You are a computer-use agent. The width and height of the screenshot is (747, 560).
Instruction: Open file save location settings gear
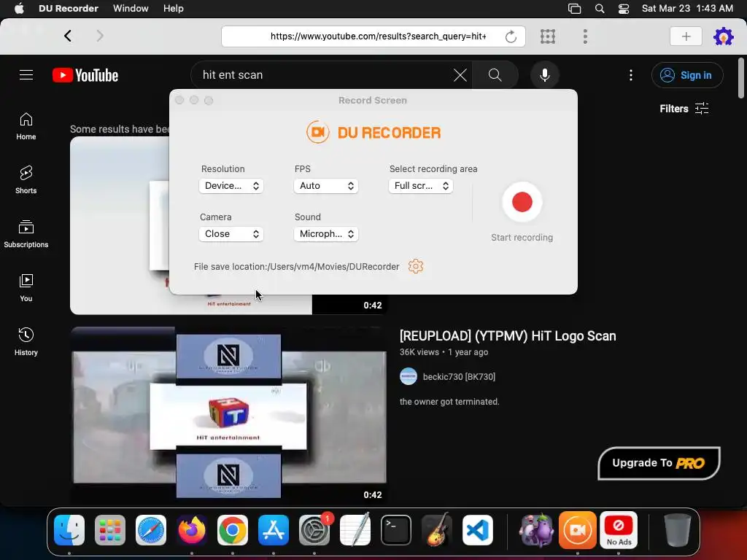415,266
